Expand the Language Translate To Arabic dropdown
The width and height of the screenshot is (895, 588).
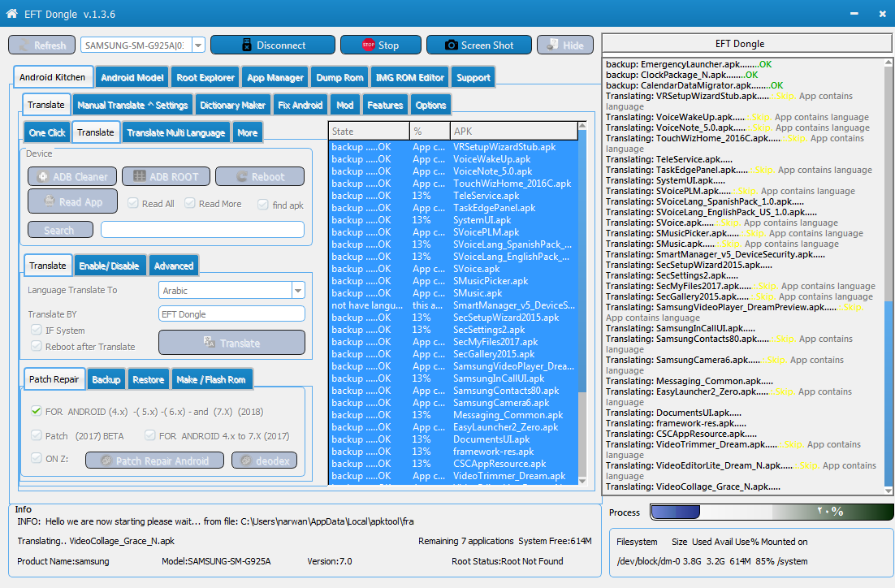click(298, 291)
